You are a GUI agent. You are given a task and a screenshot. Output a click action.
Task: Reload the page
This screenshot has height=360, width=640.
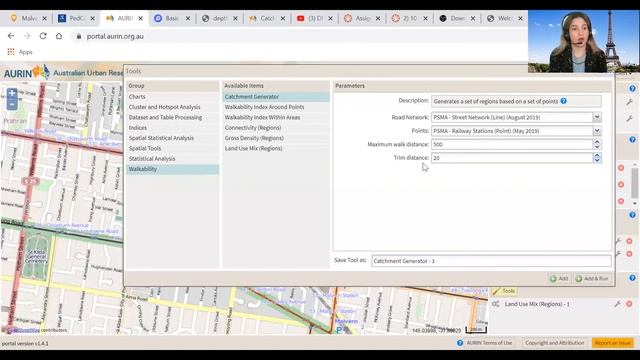(43, 36)
